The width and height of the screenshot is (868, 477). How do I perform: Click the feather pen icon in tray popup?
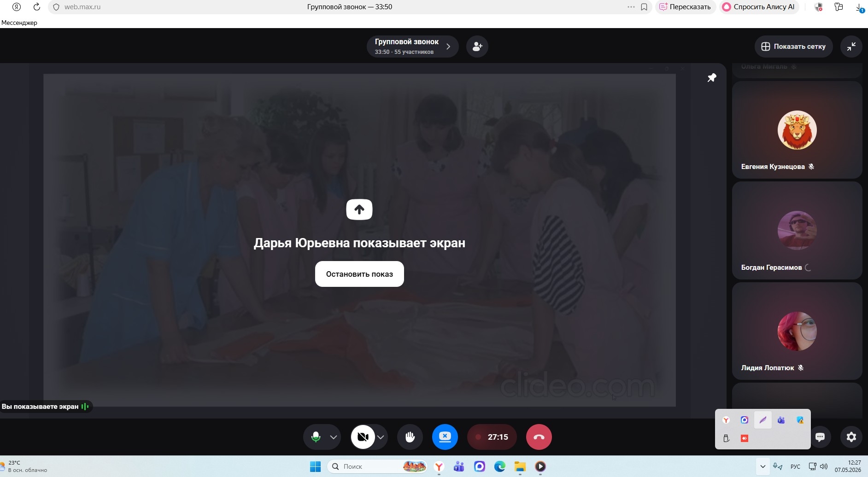763,420
